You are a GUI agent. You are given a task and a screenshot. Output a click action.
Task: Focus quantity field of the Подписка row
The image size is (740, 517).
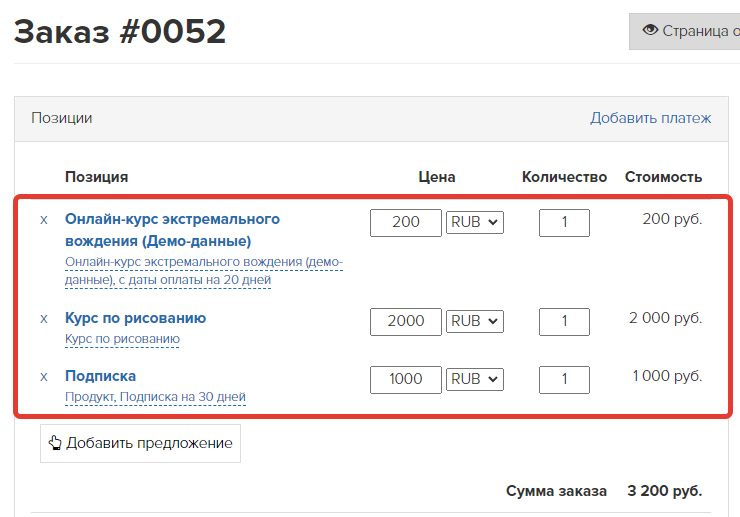tap(564, 380)
